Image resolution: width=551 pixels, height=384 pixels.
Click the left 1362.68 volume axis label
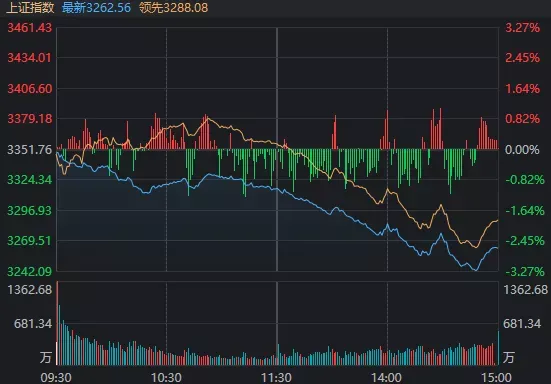[x=30, y=290]
